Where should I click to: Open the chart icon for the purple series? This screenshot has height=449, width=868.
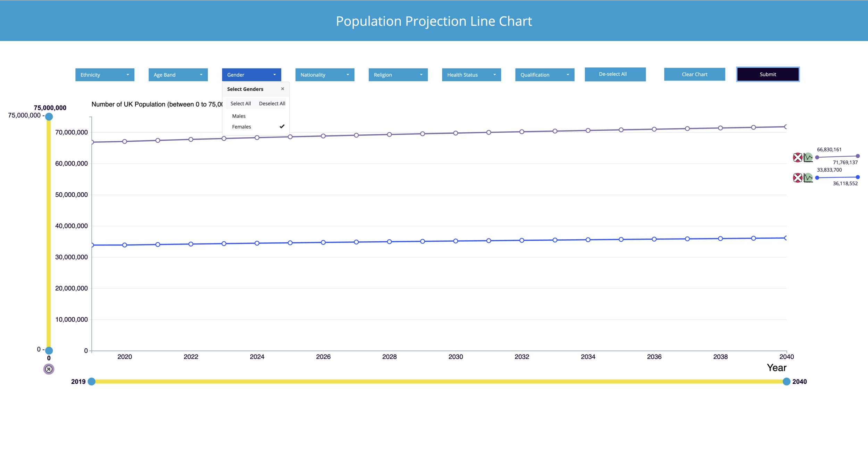(x=808, y=157)
